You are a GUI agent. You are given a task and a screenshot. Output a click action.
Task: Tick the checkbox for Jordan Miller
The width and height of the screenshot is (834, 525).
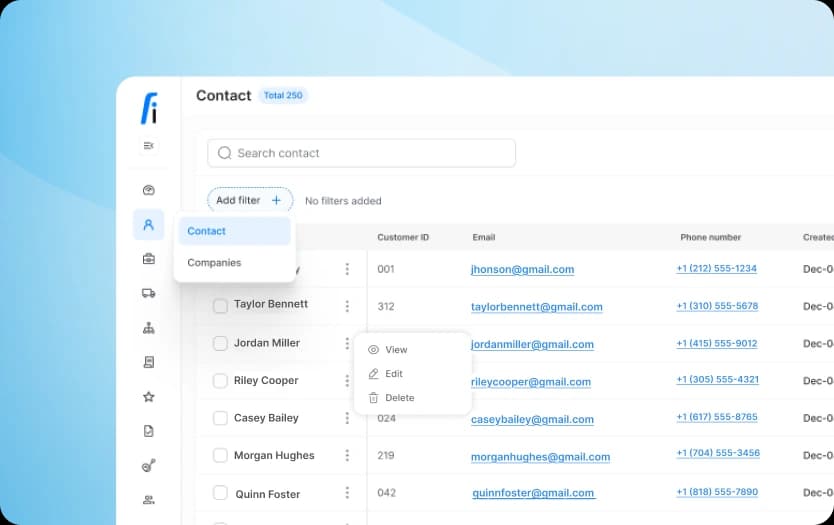click(220, 343)
